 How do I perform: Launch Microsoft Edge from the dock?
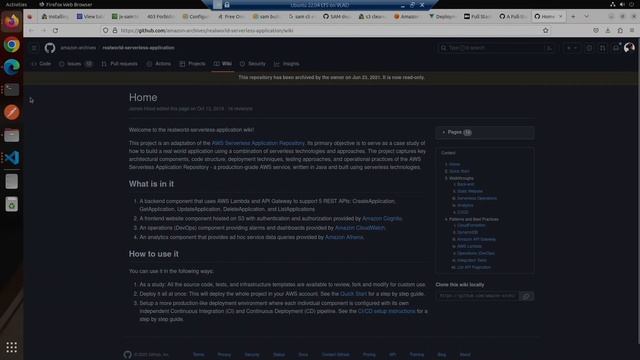[x=11, y=67]
